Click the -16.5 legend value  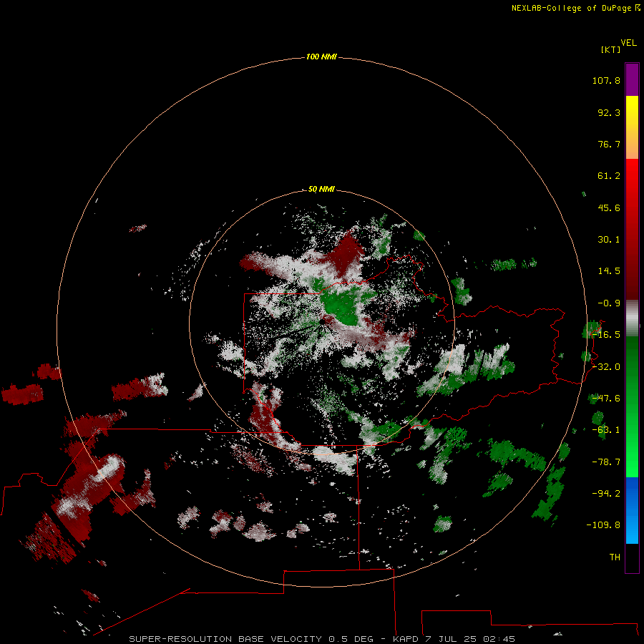click(606, 335)
